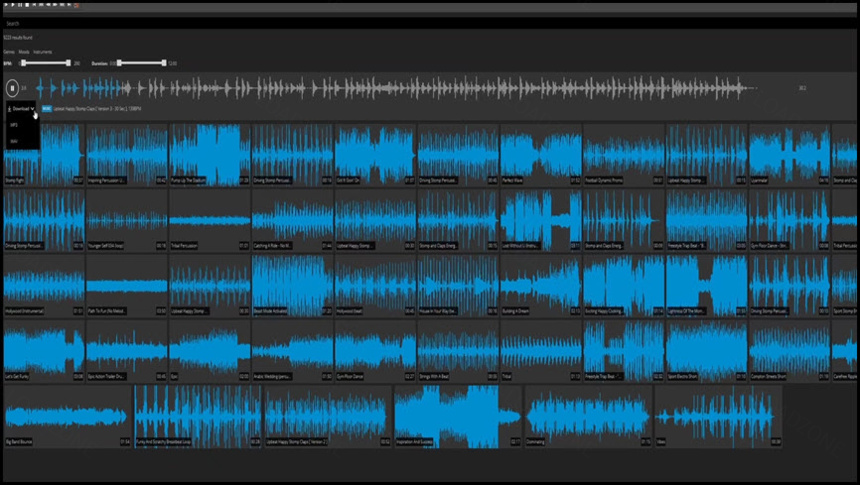Select the Big Band Bounce track
The width and height of the screenshot is (860, 485).
(67, 416)
